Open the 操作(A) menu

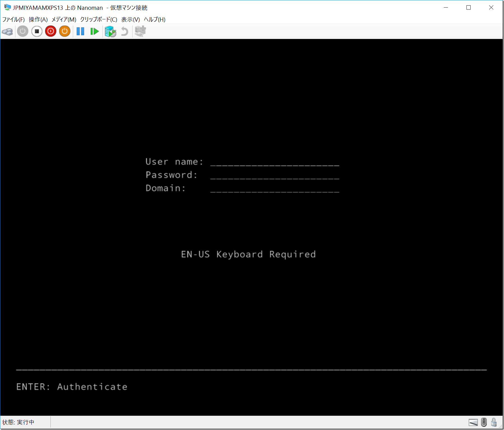point(38,19)
